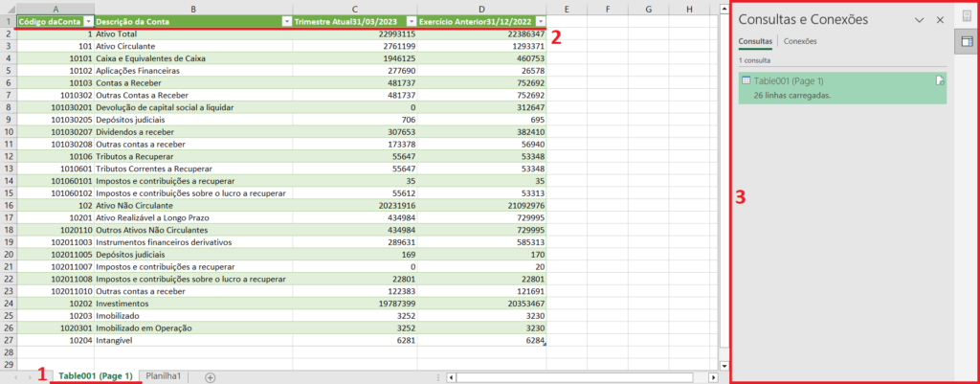Select row 28 header
This screenshot has height=384, width=980.
[8, 352]
